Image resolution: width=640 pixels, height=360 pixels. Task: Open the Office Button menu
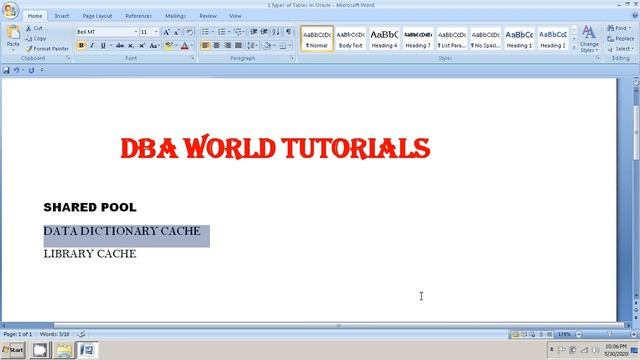pyautogui.click(x=10, y=10)
